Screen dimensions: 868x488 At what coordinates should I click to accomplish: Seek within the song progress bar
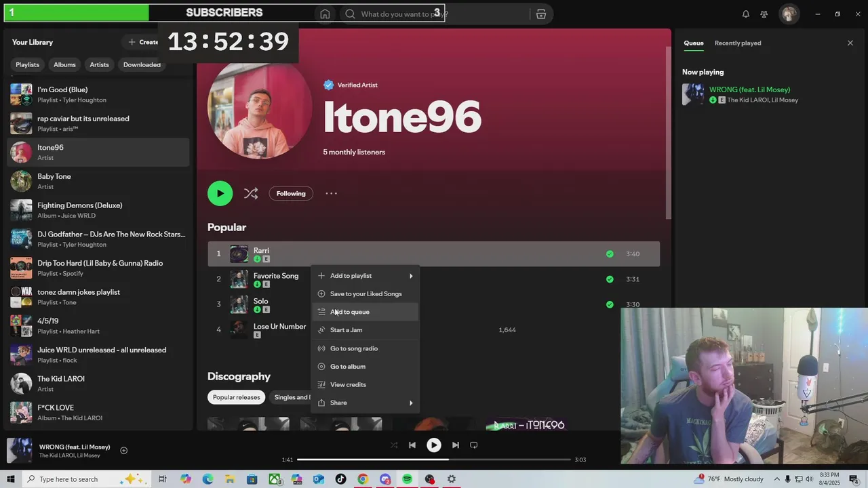point(434,460)
